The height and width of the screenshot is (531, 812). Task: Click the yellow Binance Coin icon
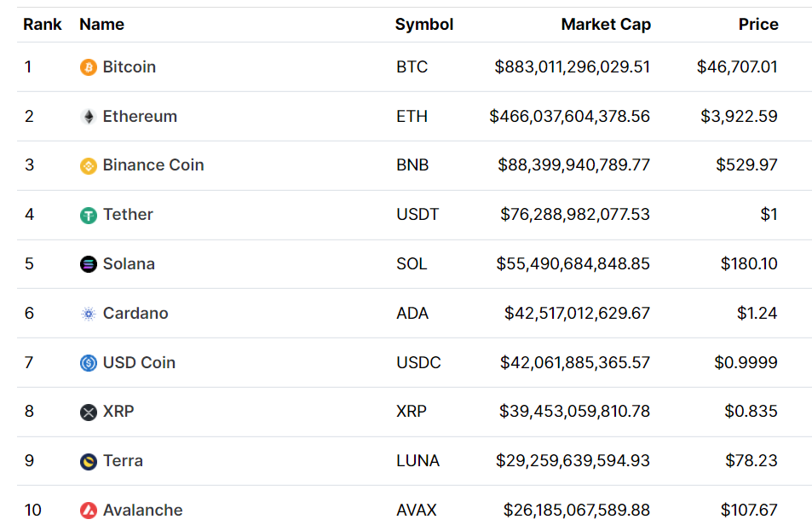88,166
